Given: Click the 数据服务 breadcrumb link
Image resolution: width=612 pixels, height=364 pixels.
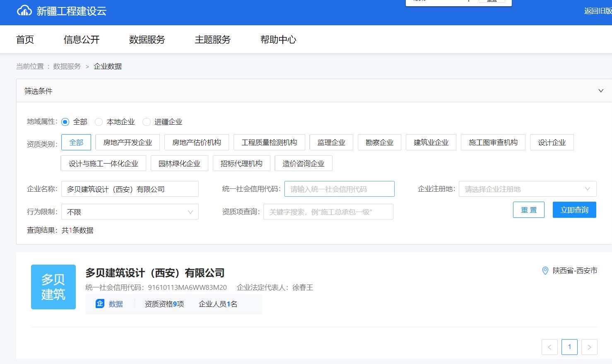Looking at the screenshot, I should [x=67, y=66].
